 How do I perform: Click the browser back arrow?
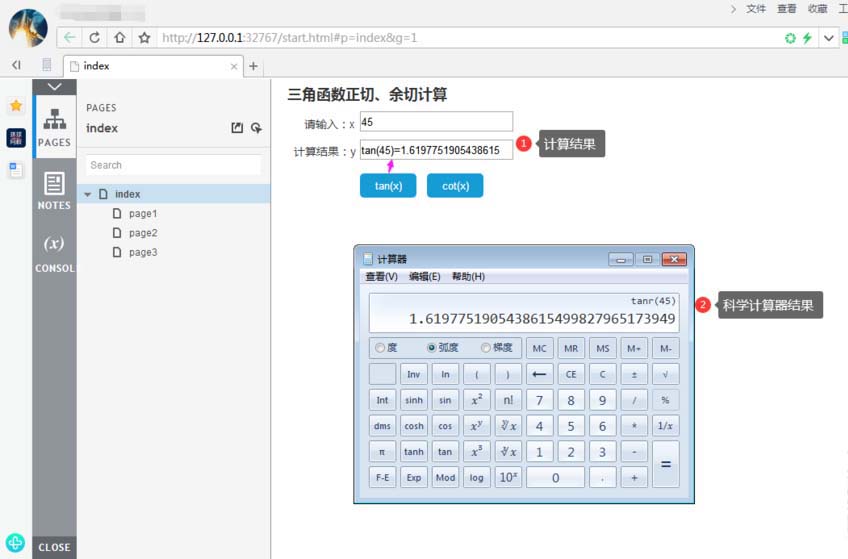tap(69, 38)
